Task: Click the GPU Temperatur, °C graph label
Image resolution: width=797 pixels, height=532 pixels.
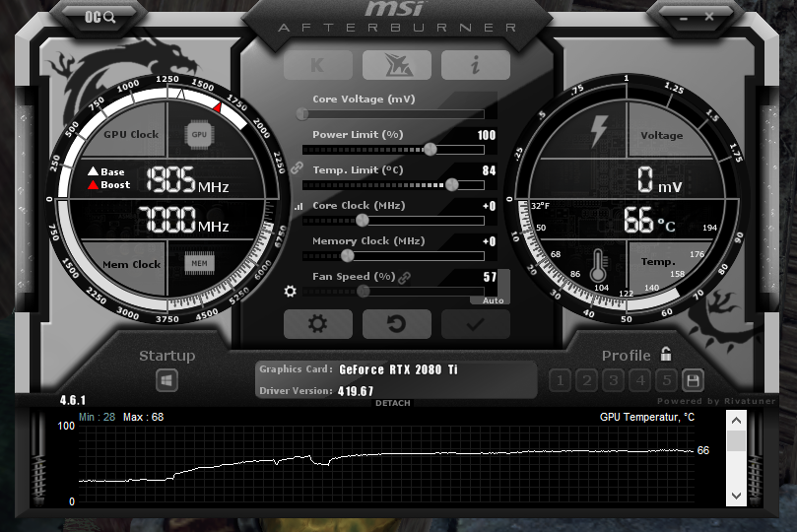Action: (646, 417)
